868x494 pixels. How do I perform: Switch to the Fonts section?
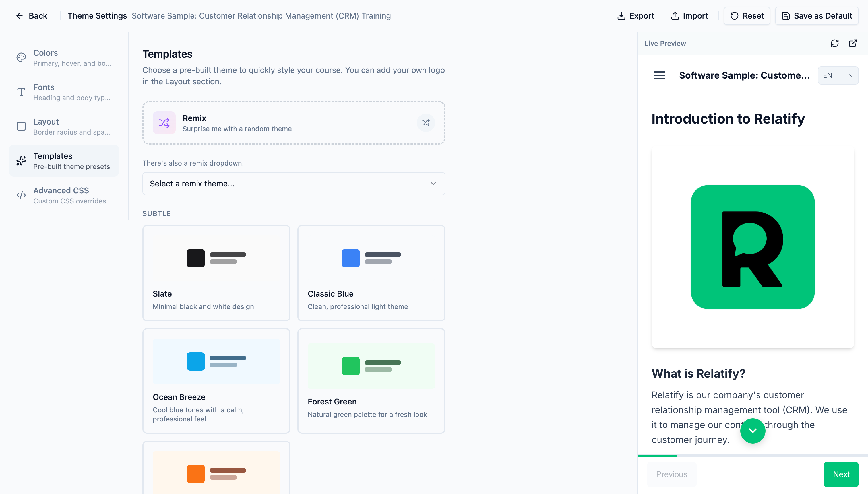[64, 92]
